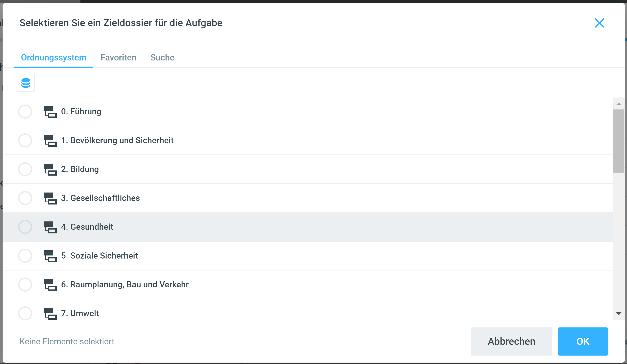Click the Soziale Sicherheit folder icon

pyautogui.click(x=50, y=256)
